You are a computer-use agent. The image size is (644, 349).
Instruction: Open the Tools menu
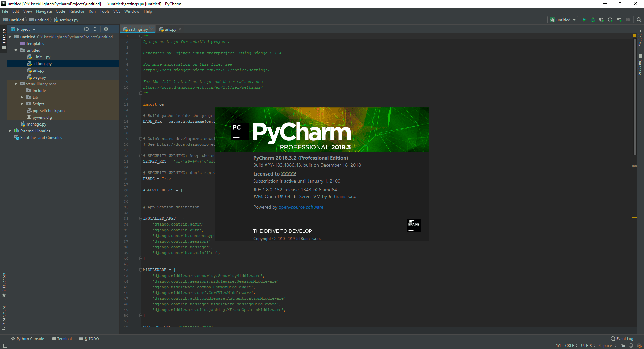point(104,11)
